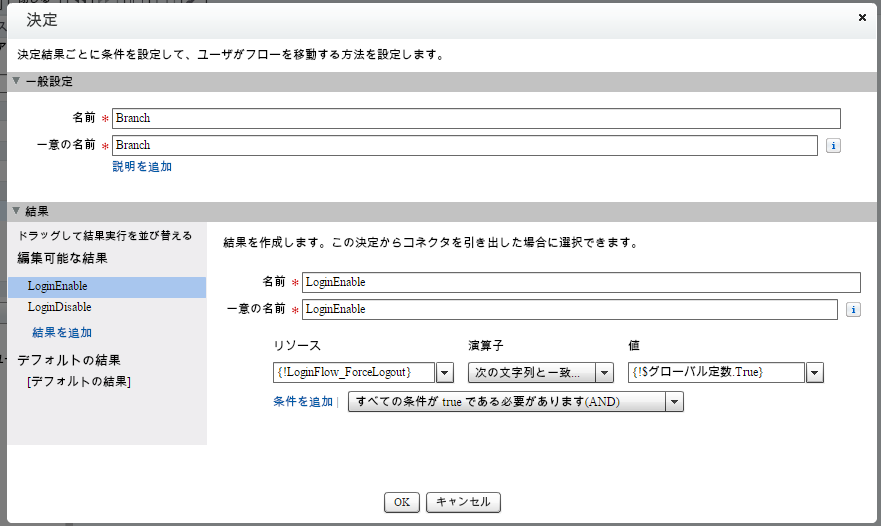
Task: Close the 決定 dialog with X
Action: [x=863, y=17]
